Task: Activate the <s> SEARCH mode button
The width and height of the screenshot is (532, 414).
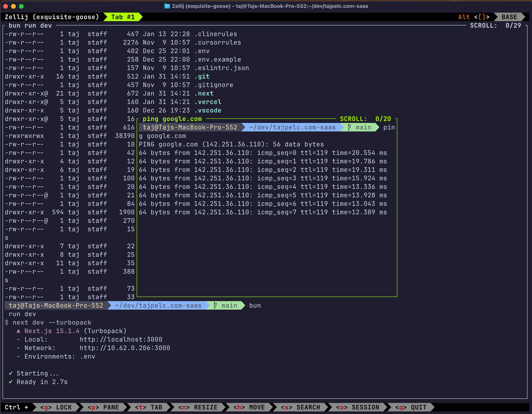Action: (300, 407)
